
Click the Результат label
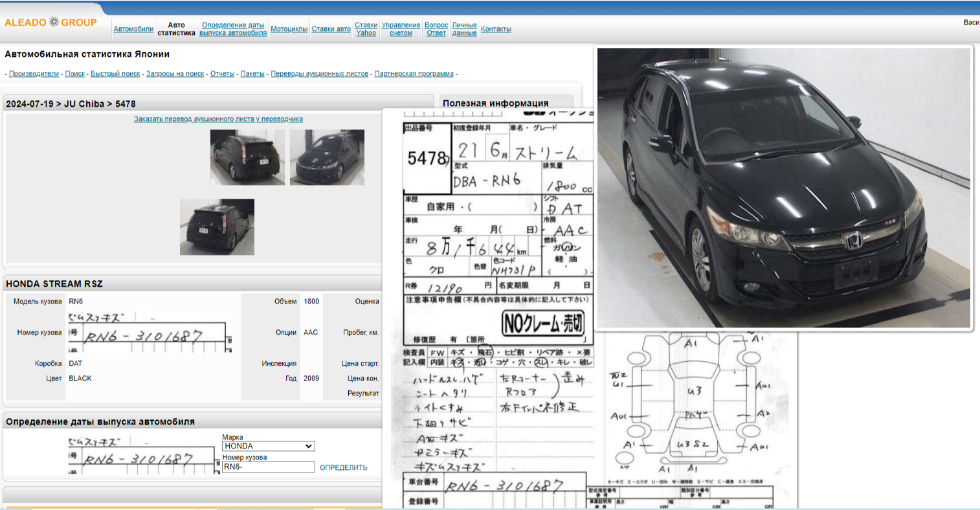[x=363, y=394]
